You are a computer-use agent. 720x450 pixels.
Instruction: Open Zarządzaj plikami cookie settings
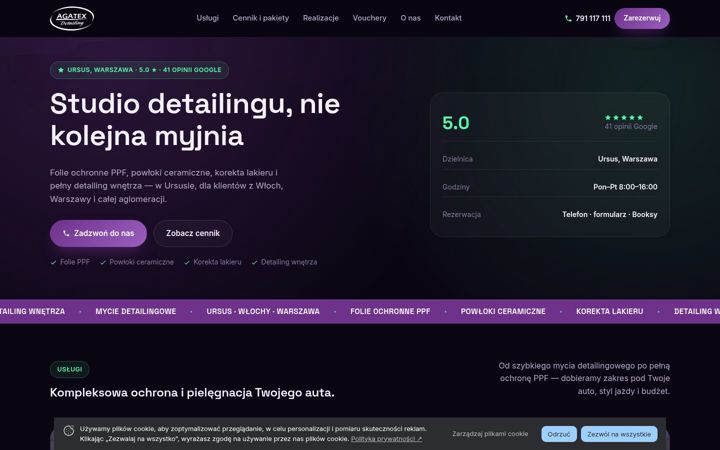click(490, 434)
